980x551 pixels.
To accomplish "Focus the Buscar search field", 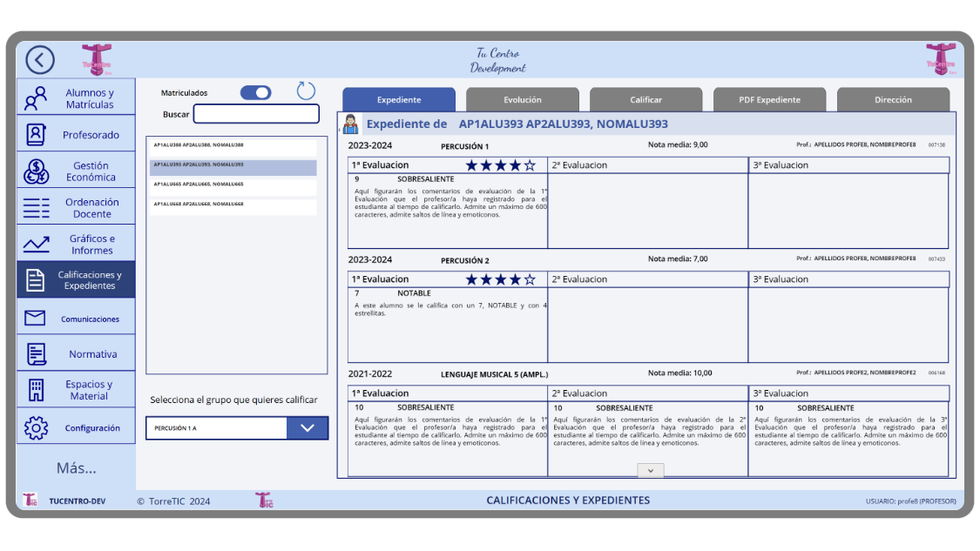I will click(256, 114).
